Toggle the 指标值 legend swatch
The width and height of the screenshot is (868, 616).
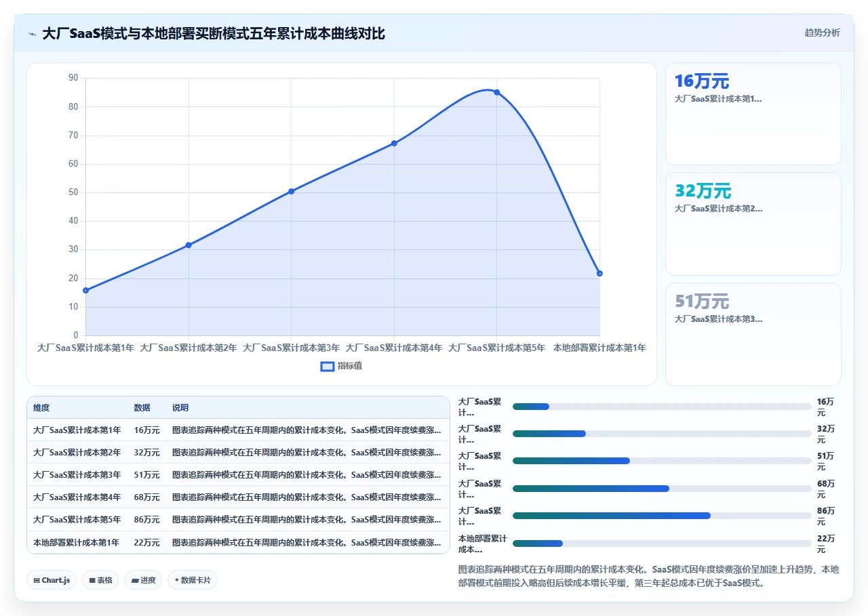(x=327, y=366)
